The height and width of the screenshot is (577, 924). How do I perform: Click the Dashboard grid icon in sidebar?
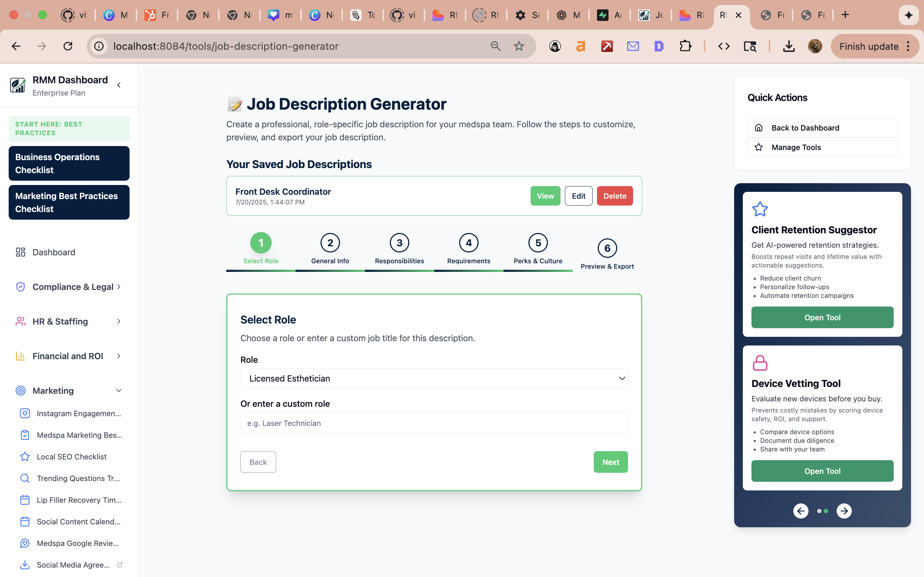[x=20, y=252]
